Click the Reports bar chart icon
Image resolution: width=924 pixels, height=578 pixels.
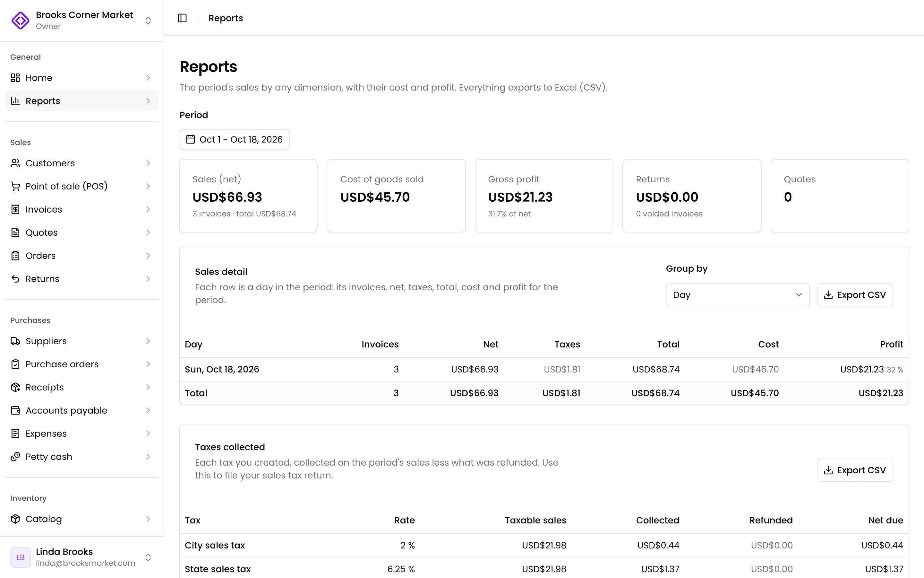pyautogui.click(x=15, y=101)
